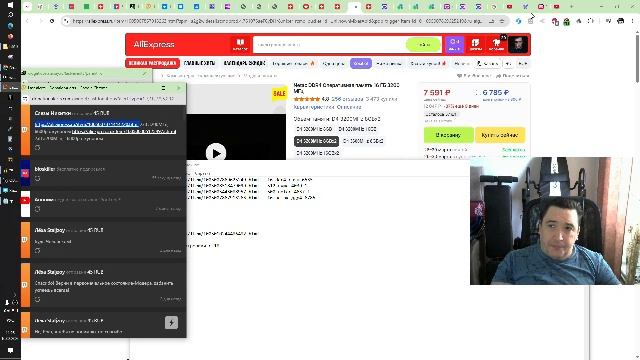Click the green arrow icon in chat panel header
Image resolution: width=640 pixels, height=360 pixels.
coord(179,88)
